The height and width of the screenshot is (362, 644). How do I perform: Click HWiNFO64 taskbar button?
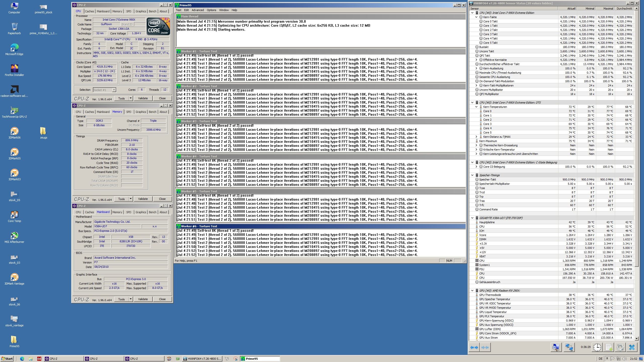(x=202, y=359)
